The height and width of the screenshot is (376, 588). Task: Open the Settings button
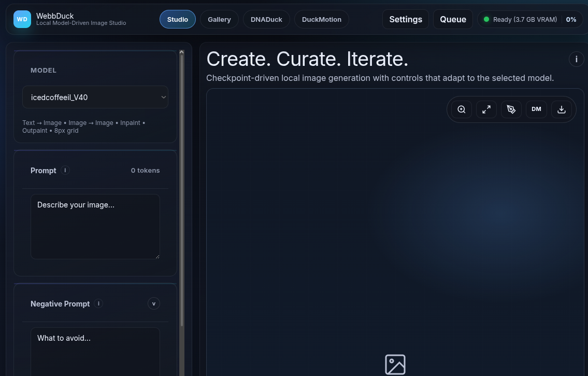[x=405, y=19]
